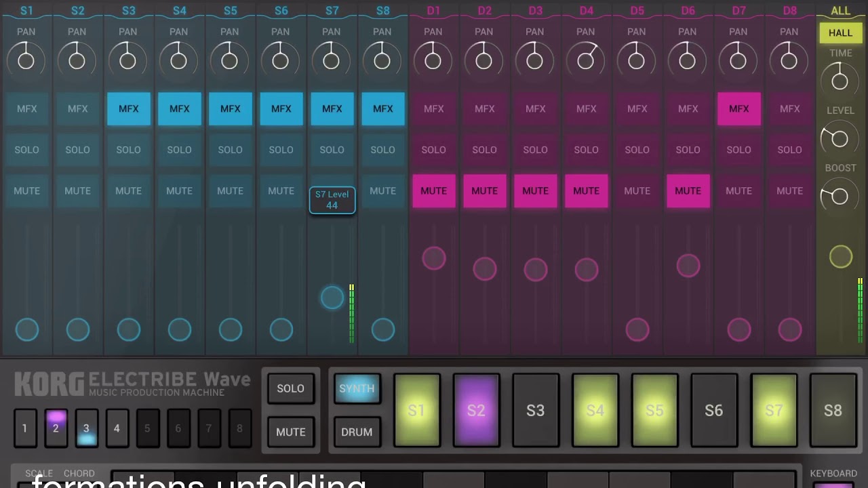868x488 pixels.
Task: Mute the S2 channel
Action: [77, 191]
